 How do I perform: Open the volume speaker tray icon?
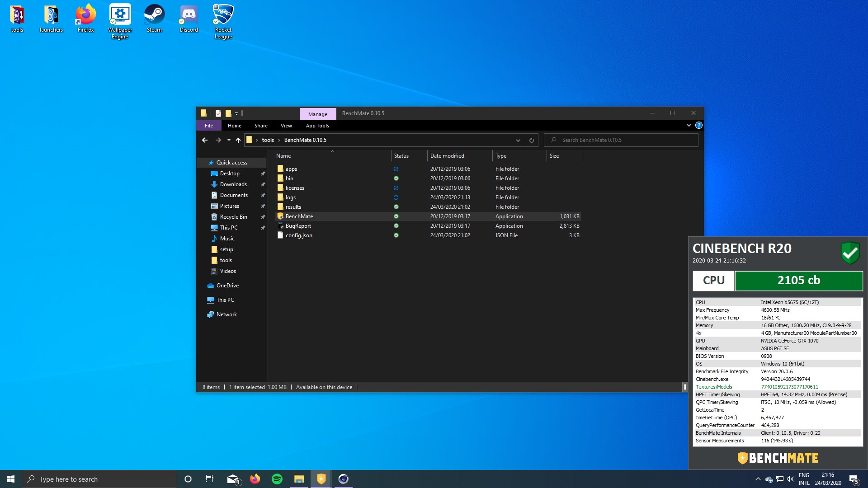790,479
